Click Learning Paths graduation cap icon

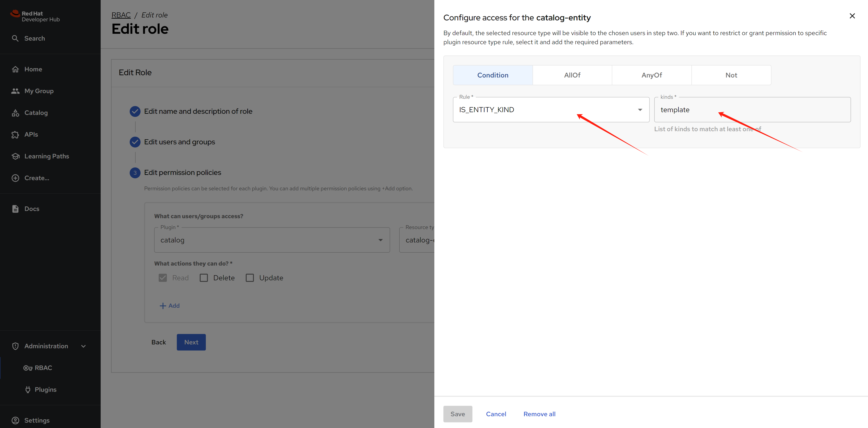coord(15,156)
